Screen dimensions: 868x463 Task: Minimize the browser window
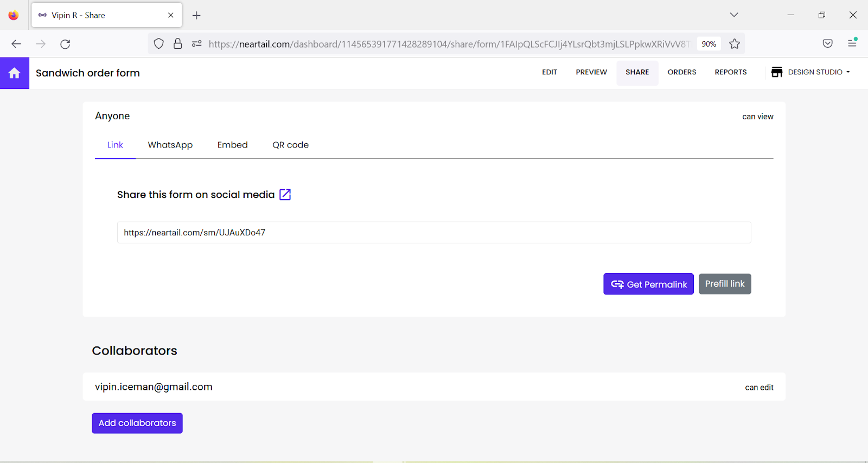click(x=791, y=15)
